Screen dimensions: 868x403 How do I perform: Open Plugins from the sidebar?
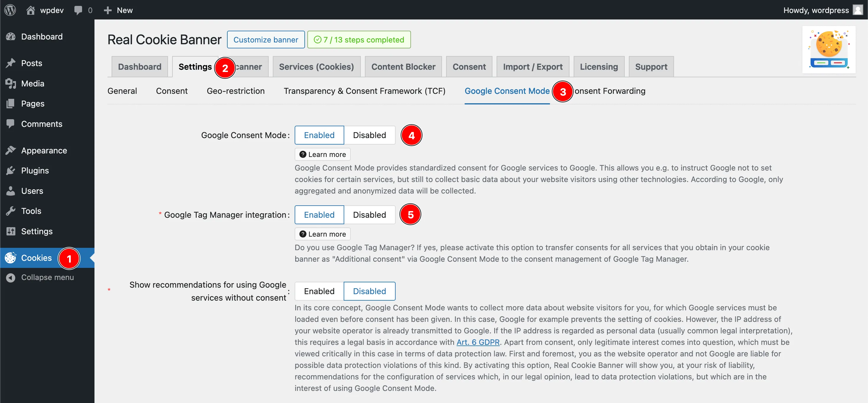click(x=35, y=171)
